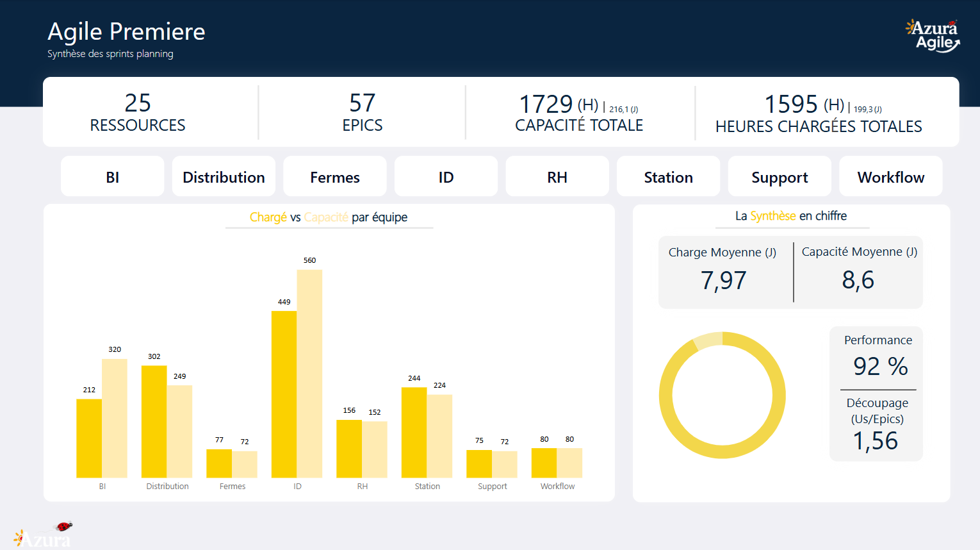Click the Distribution charged bar labeled 302
Viewport: 980px width, 550px height.
point(154,421)
